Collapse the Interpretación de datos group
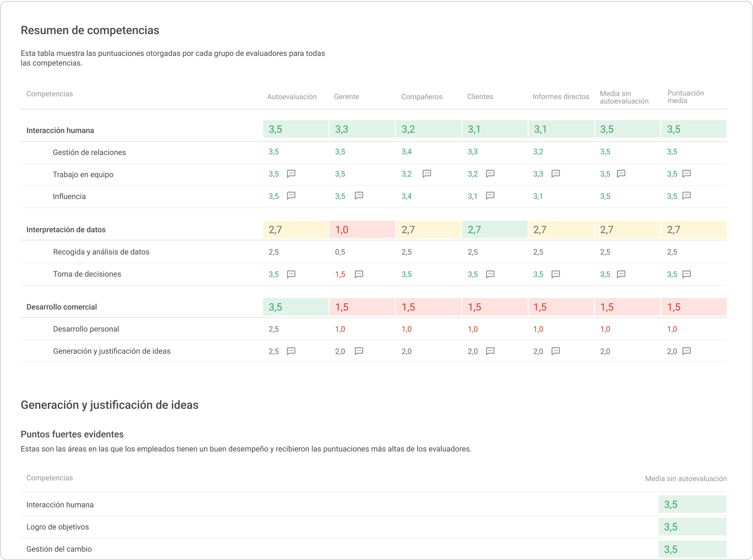Viewport: 753px width, 560px height. coord(66,229)
